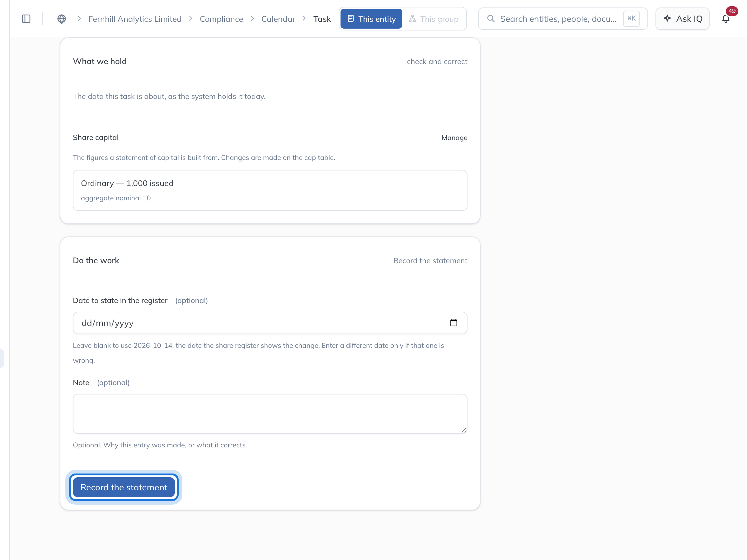
Task: Click the notification count badge 49
Action: tap(731, 11)
